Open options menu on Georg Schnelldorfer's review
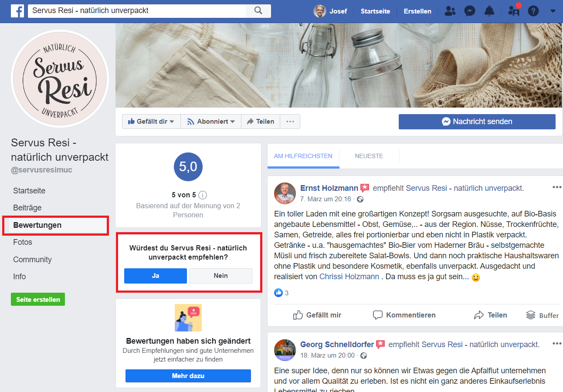The image size is (563, 392). pos(557,344)
